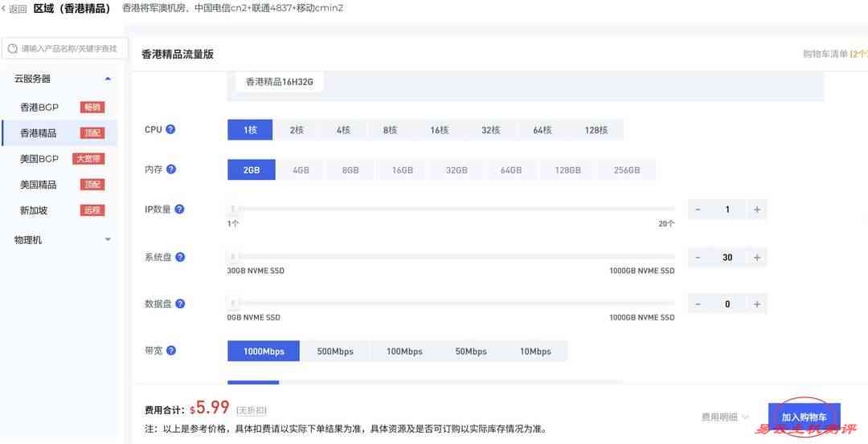Increase 系统盘 size with plus button
868x444 pixels.
757,257
